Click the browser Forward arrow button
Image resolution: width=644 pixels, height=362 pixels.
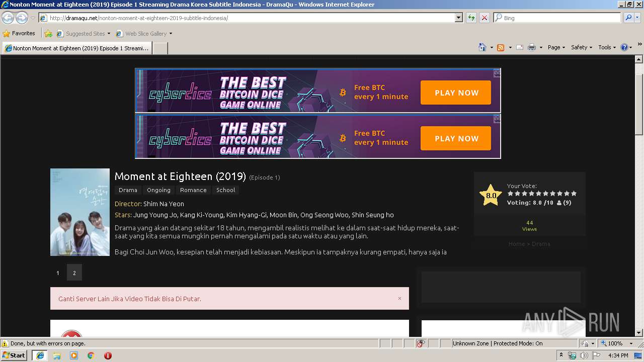point(22,18)
